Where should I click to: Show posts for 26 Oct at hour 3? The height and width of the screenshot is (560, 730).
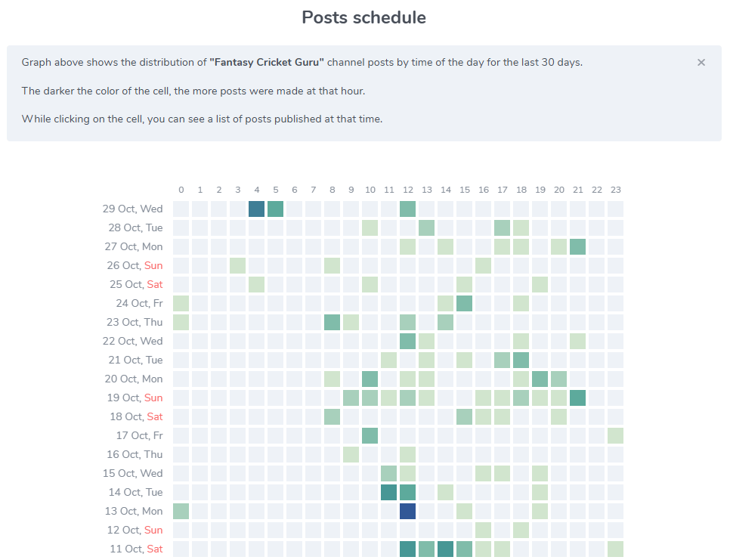tap(238, 266)
